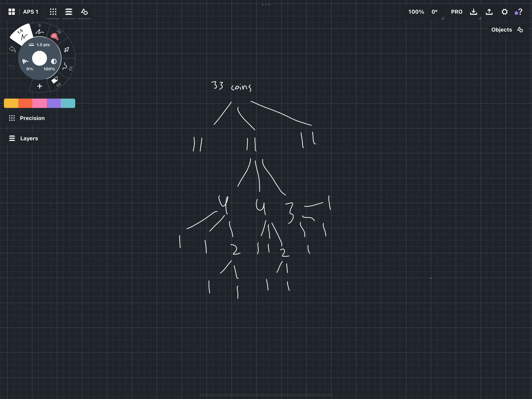Pick the purple palette swatch
This screenshot has width=532, height=399.
(54, 103)
